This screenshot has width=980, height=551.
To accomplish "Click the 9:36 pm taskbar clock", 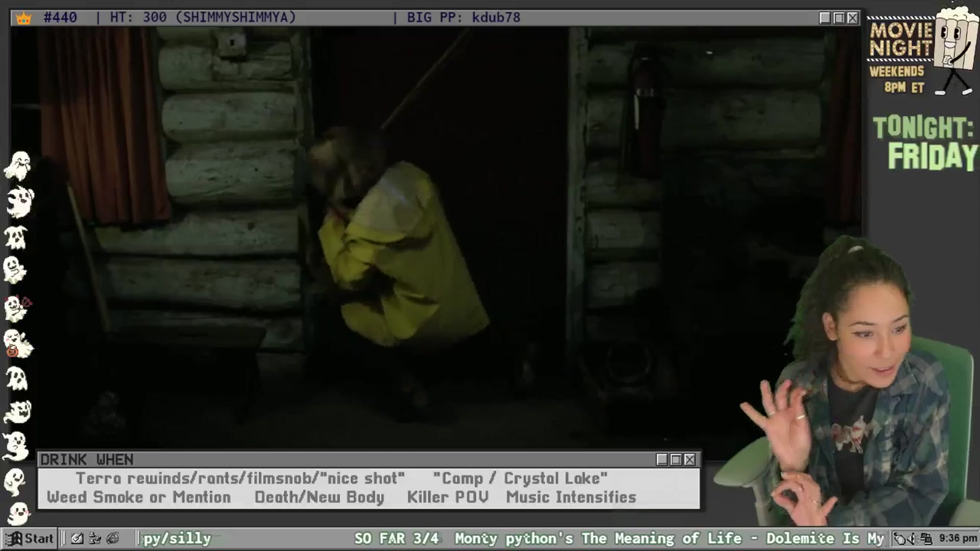I will [958, 538].
